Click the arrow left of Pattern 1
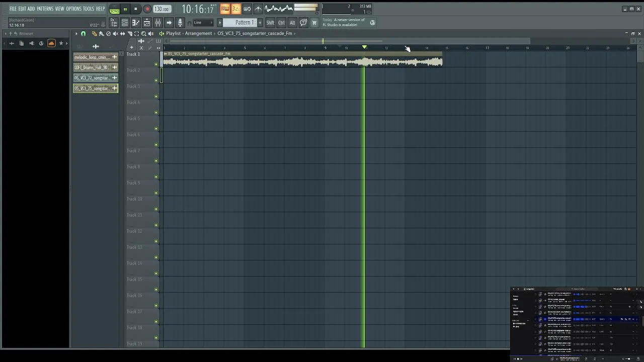The height and width of the screenshot is (362, 644). coord(220,23)
